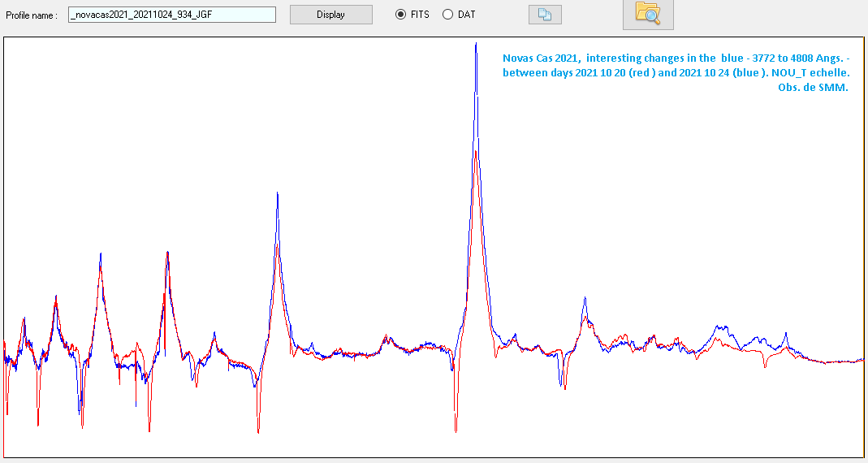Click the 'DAT' text label

click(x=467, y=15)
